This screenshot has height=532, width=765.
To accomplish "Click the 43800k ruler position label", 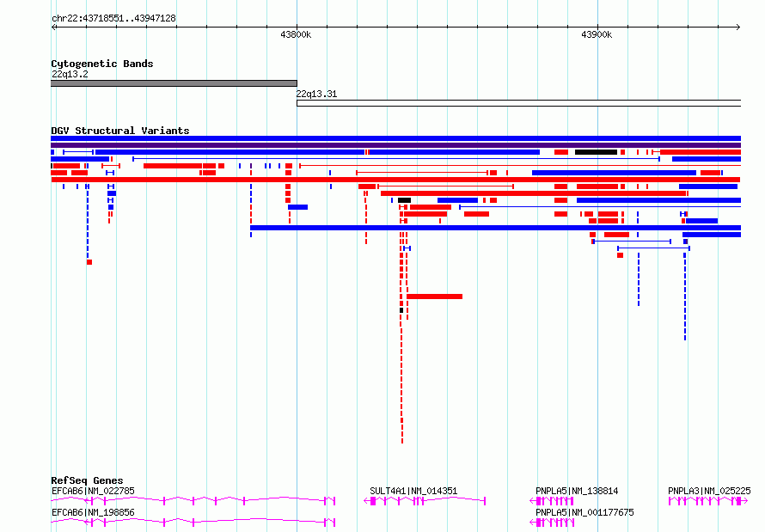I will coord(296,34).
